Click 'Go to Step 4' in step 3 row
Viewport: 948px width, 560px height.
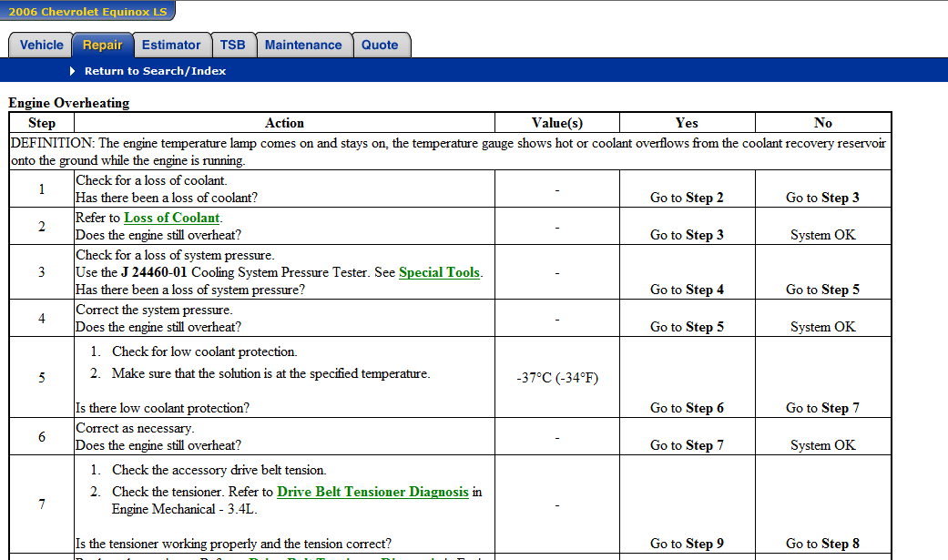tap(687, 290)
